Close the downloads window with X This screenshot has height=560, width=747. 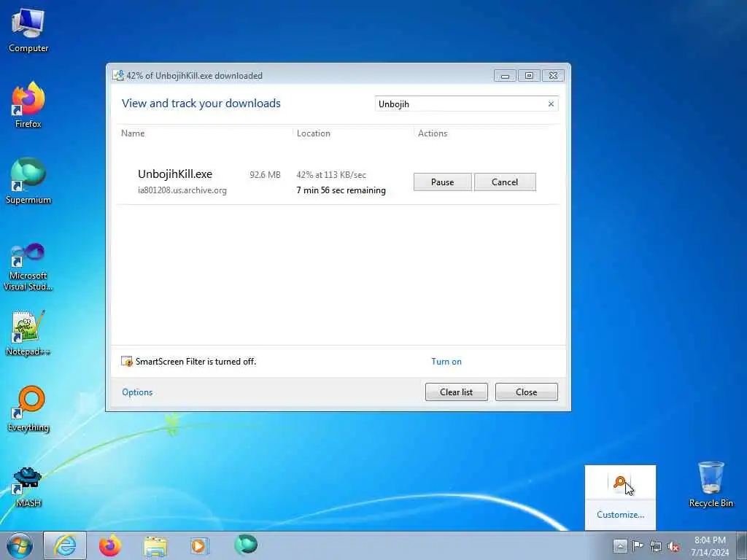tap(553, 76)
